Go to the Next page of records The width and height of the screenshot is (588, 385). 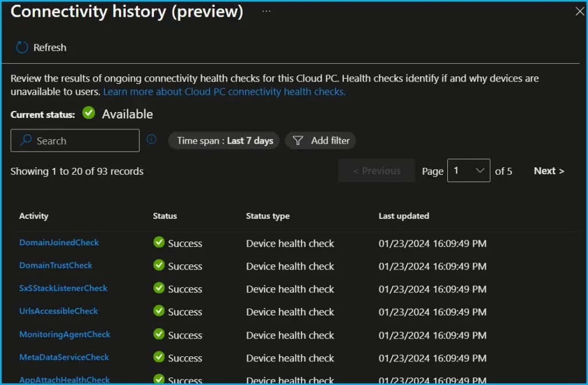[x=549, y=171]
